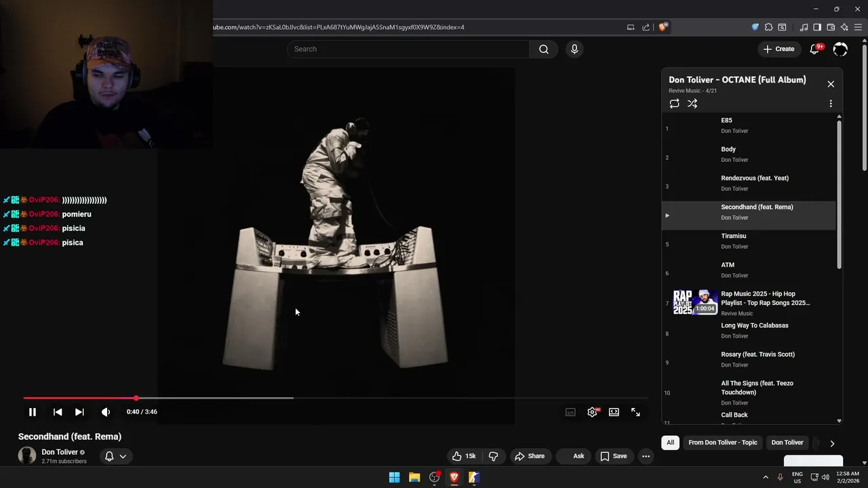Screen dimensions: 868x488
Task: Click the progress bar scrubber handle
Action: click(x=136, y=398)
